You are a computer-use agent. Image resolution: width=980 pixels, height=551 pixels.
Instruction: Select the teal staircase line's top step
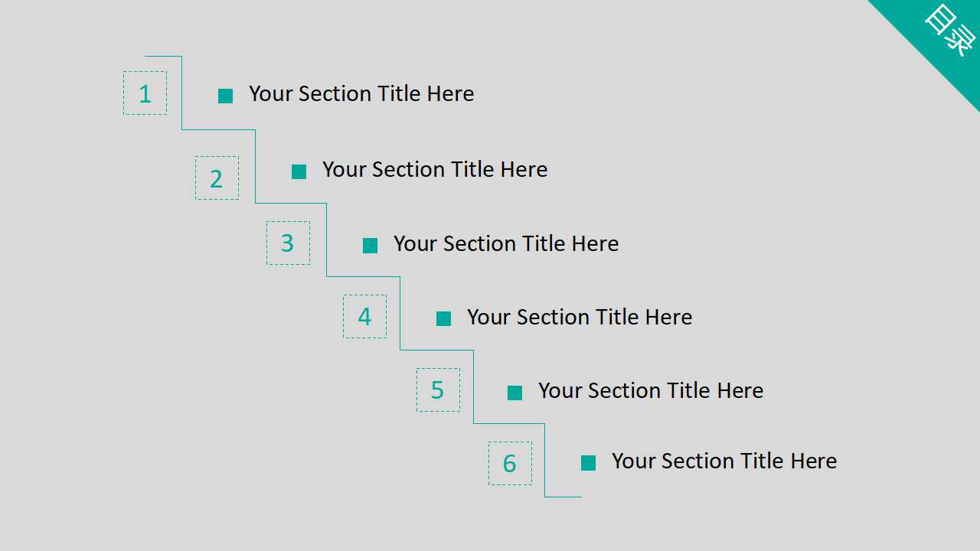tap(164, 56)
